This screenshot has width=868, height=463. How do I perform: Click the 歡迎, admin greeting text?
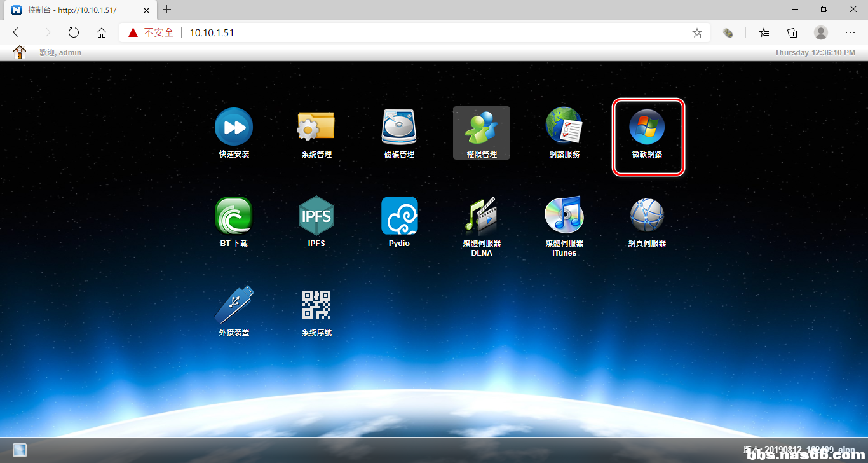[x=60, y=52]
